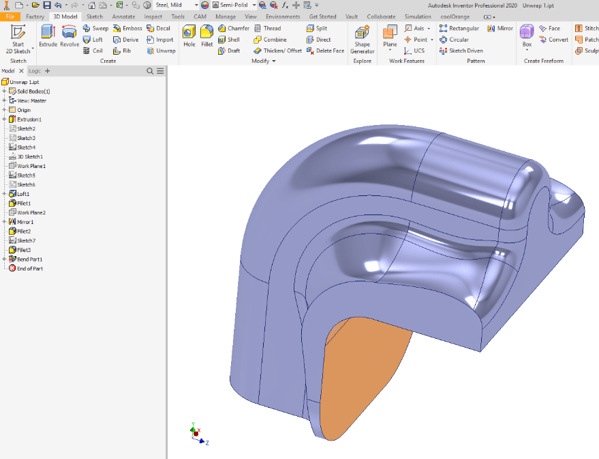Add a new browser panel tab
The height and width of the screenshot is (459, 599).
47,71
